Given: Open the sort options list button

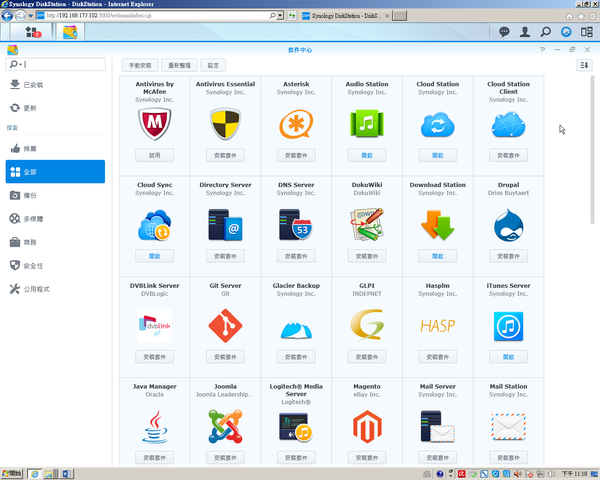Looking at the screenshot, I should coord(584,65).
